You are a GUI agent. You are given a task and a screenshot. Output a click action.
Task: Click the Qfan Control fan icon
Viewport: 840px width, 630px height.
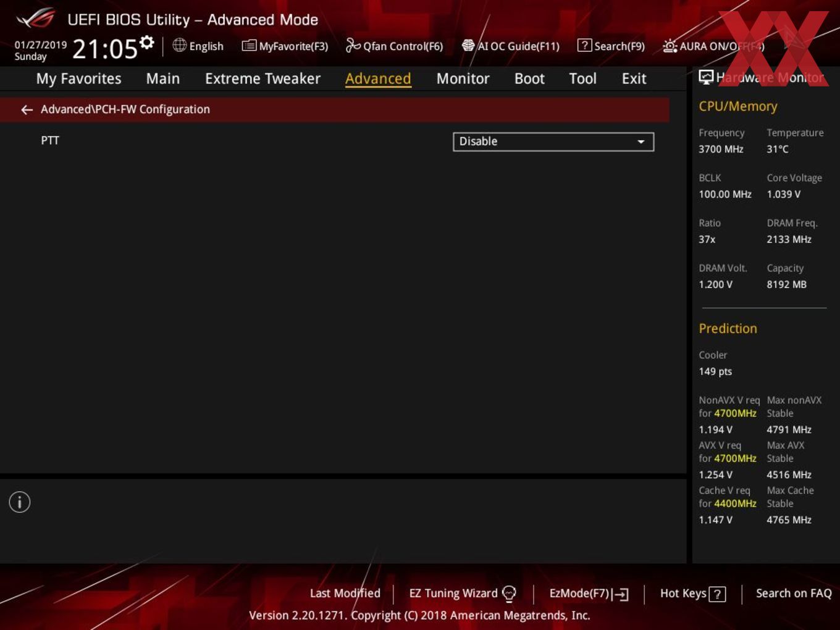(x=353, y=45)
